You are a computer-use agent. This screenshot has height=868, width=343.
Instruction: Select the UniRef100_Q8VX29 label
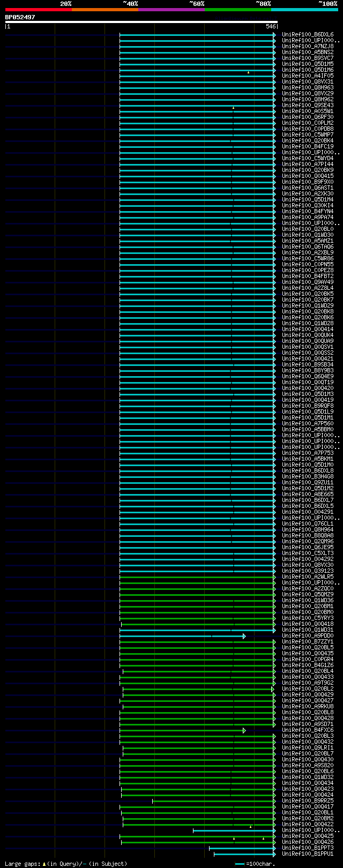coord(308,94)
